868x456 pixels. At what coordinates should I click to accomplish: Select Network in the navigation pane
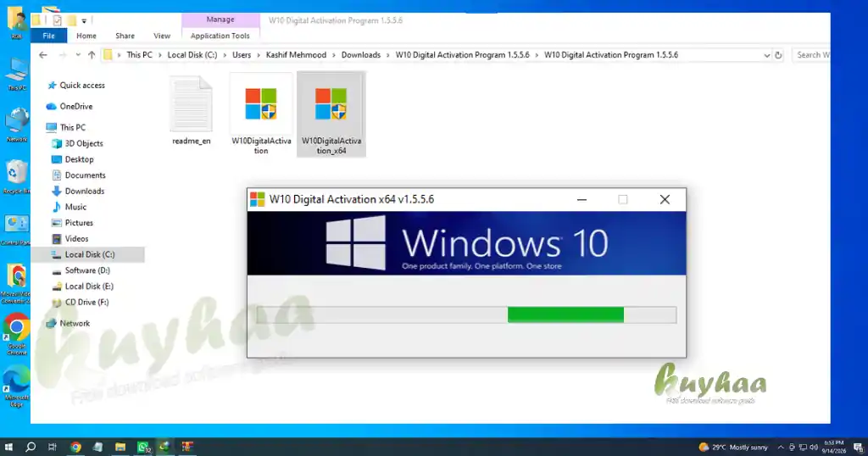68,323
